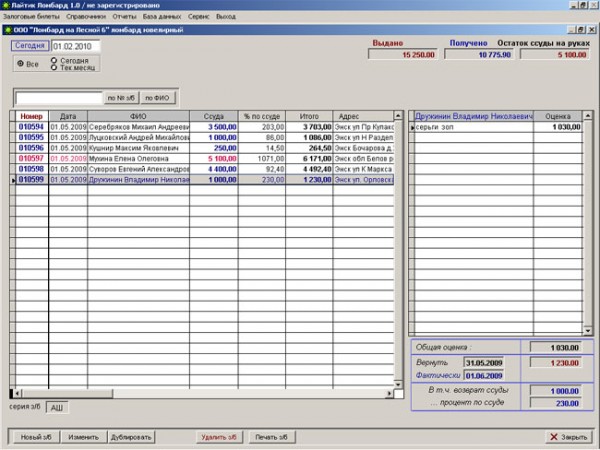Click the 'по ФИО' search button

(155, 98)
